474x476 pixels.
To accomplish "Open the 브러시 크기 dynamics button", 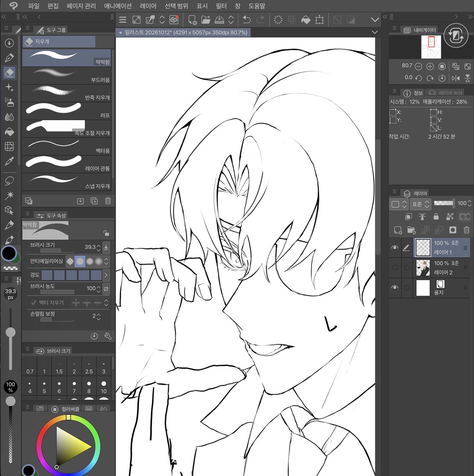I will pyautogui.click(x=106, y=247).
